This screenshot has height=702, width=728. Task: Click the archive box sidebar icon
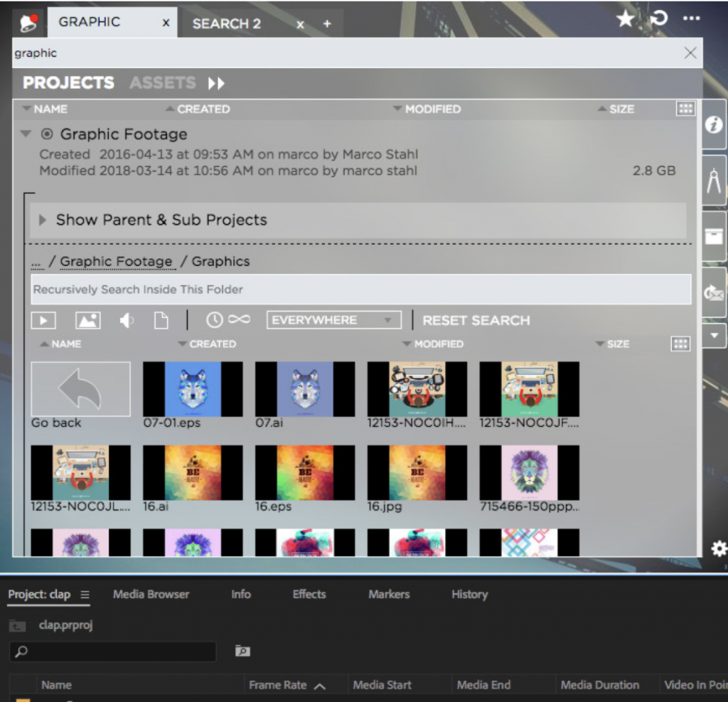coord(714,237)
